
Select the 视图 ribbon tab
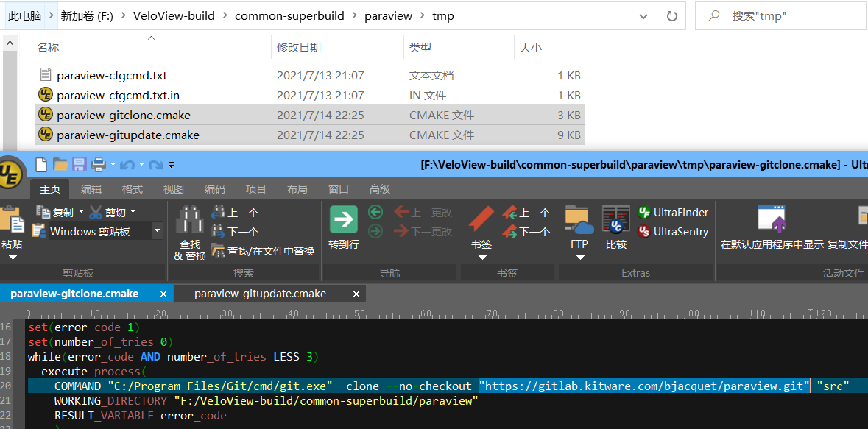[173, 189]
